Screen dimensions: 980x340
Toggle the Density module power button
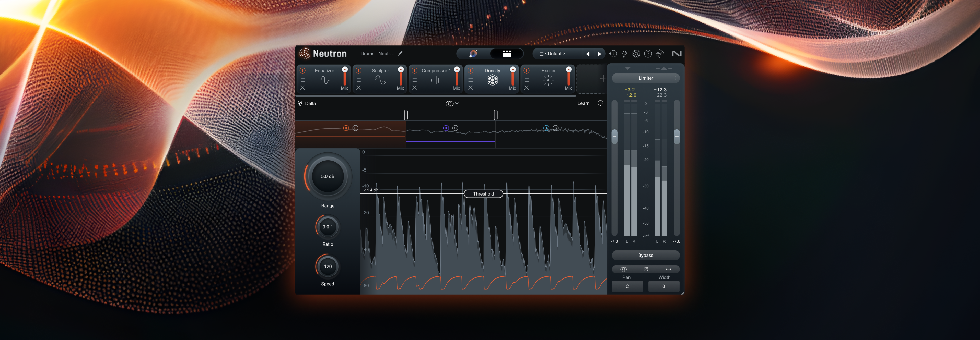(471, 70)
